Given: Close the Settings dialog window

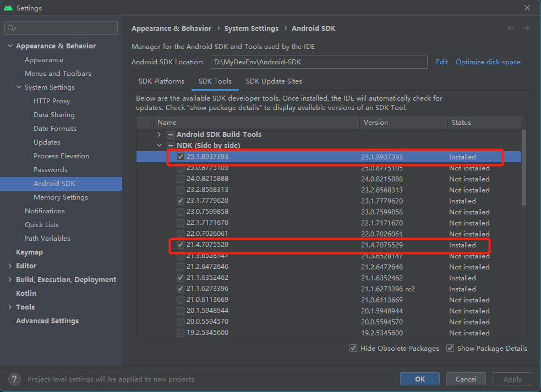Looking at the screenshot, I should pos(528,8).
